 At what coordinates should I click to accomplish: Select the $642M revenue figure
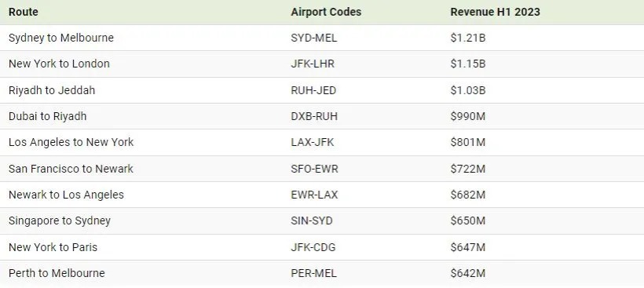click(468, 273)
